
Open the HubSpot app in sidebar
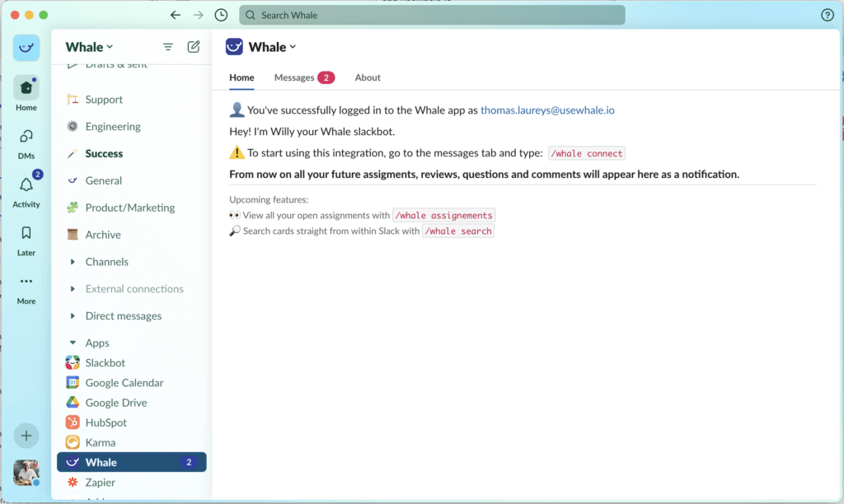point(105,422)
